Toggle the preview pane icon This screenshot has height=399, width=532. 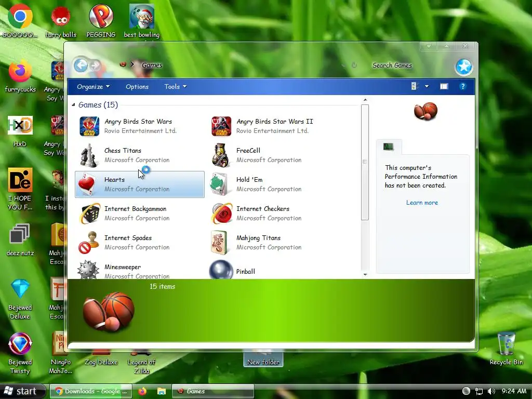444,87
